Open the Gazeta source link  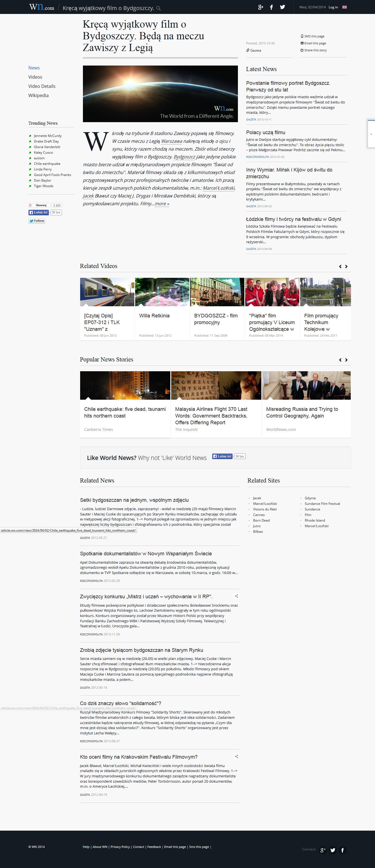click(254, 50)
